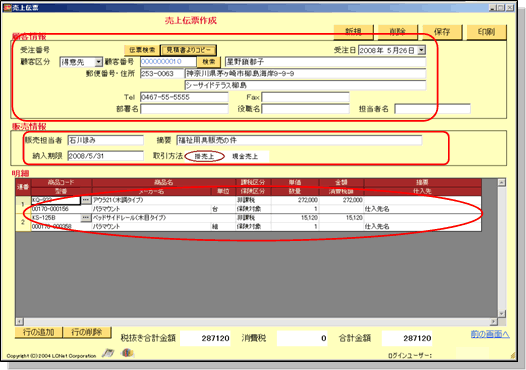This screenshot has height=370, width=526.
Task: Click the grid's horizontal scrollbar right arrow
Action: pyautogui.click(x=493, y=321)
